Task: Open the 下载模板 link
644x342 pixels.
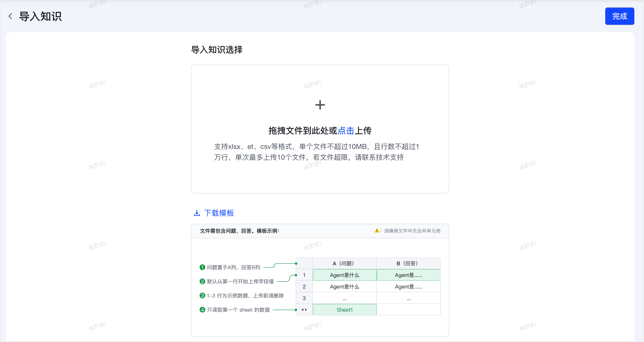Action: coord(219,213)
